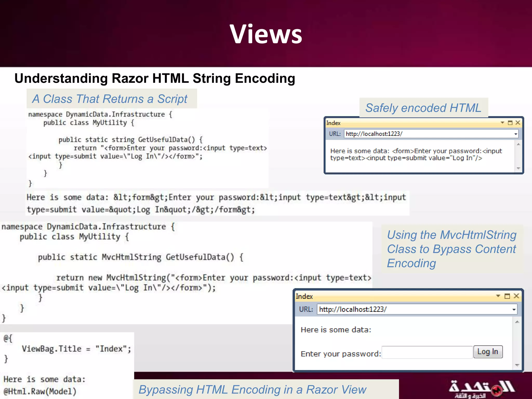Click encoded output line starting "Here is some data: &lt;form"
Screen dimensions: 532x399
[x=216, y=197]
